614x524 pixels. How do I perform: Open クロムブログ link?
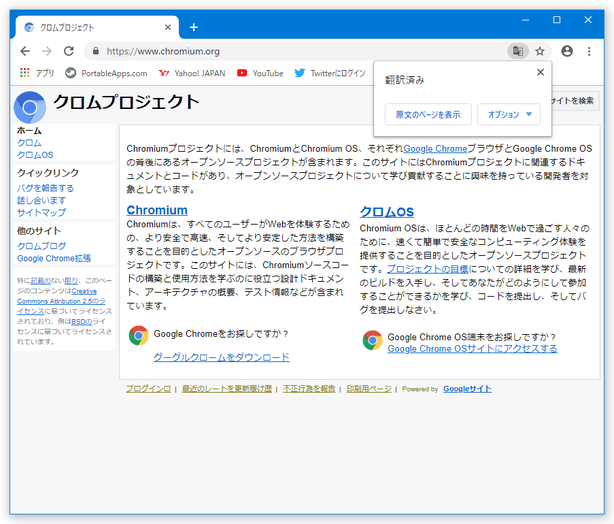click(x=41, y=246)
